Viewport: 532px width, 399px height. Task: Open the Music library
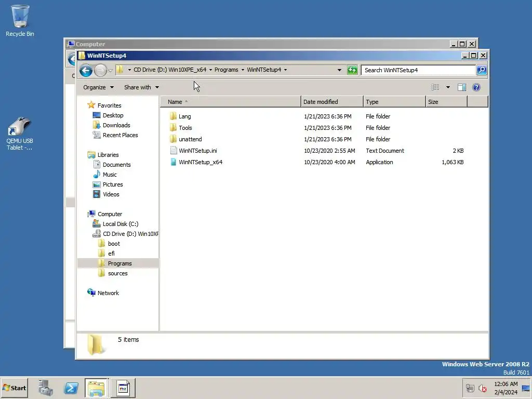[x=110, y=175]
